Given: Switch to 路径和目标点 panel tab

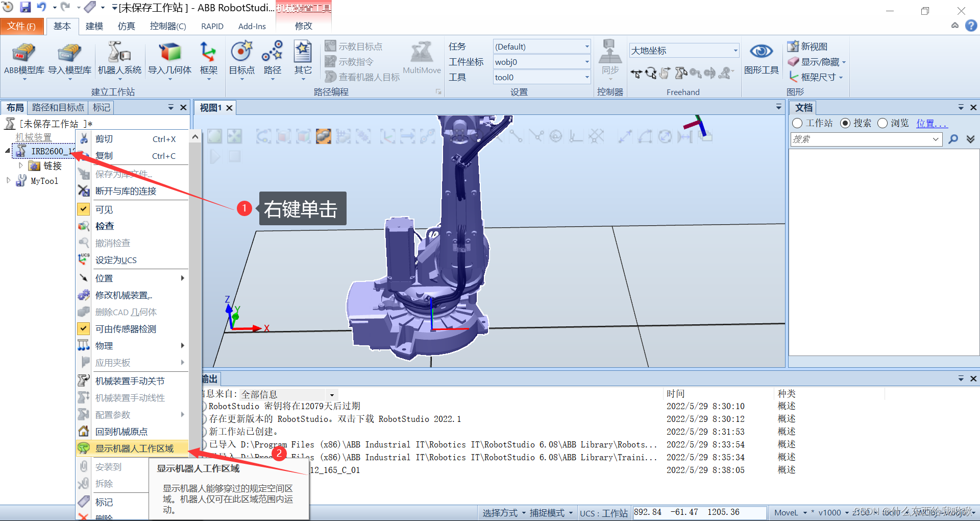Looking at the screenshot, I should (58, 107).
